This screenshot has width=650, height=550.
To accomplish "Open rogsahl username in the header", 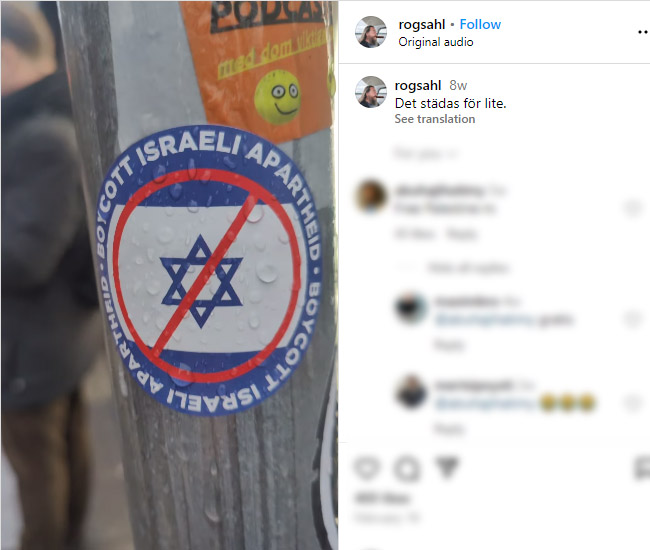I will pyautogui.click(x=422, y=24).
